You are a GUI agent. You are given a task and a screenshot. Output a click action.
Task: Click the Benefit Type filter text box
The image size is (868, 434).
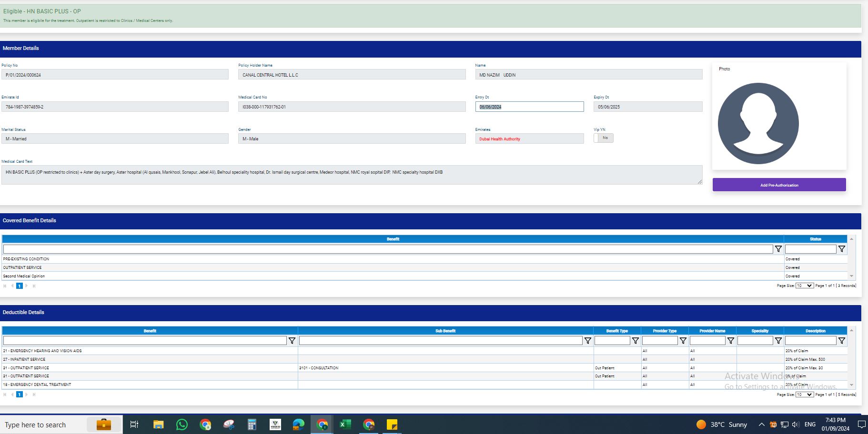(x=612, y=341)
